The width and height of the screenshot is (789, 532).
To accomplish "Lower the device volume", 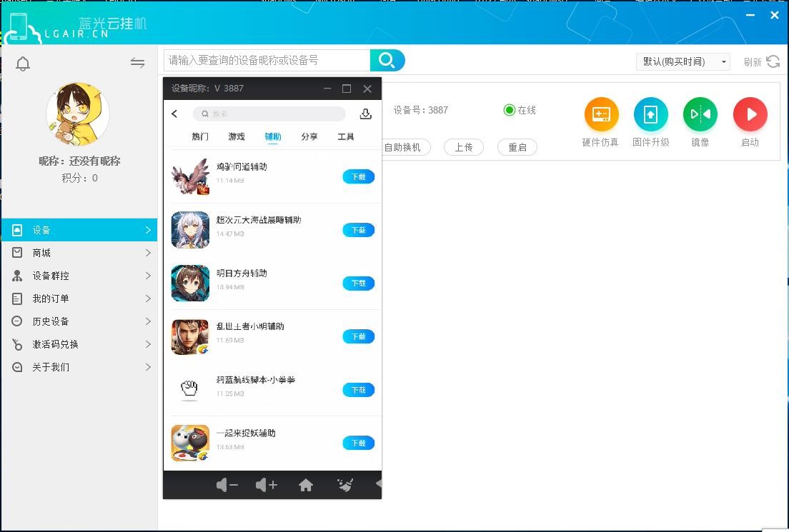I will pyautogui.click(x=227, y=485).
